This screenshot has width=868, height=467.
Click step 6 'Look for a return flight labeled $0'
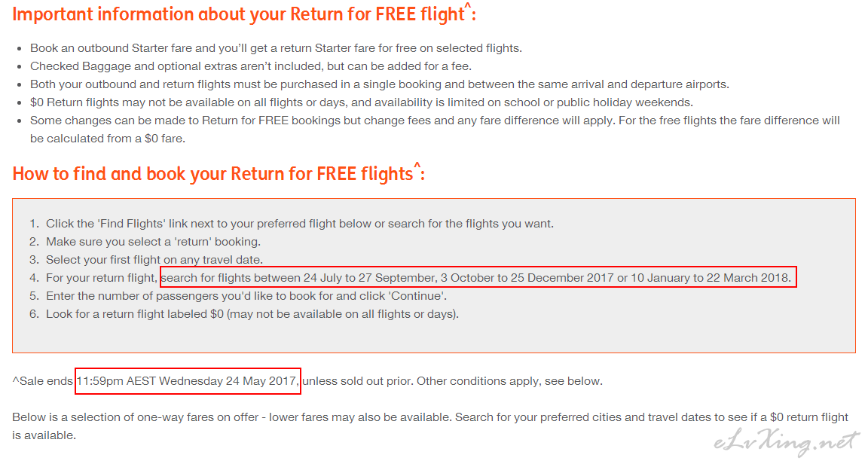[252, 314]
